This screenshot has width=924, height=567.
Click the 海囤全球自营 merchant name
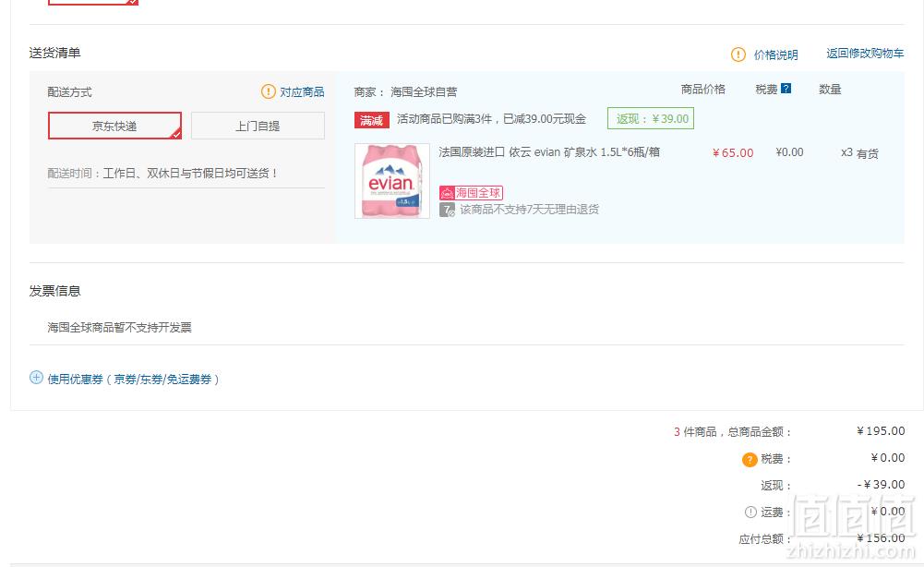(424, 92)
